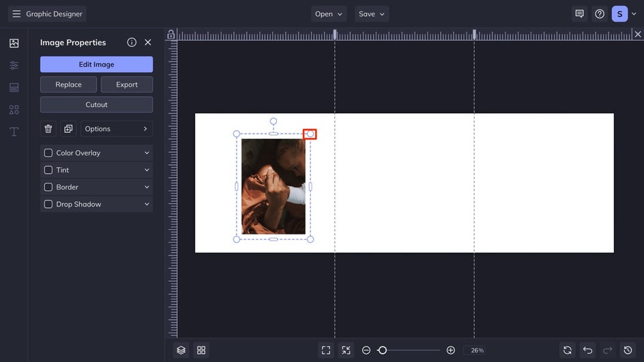
Task: Open the Customize sliders sidebar tab
Action: [x=14, y=65]
